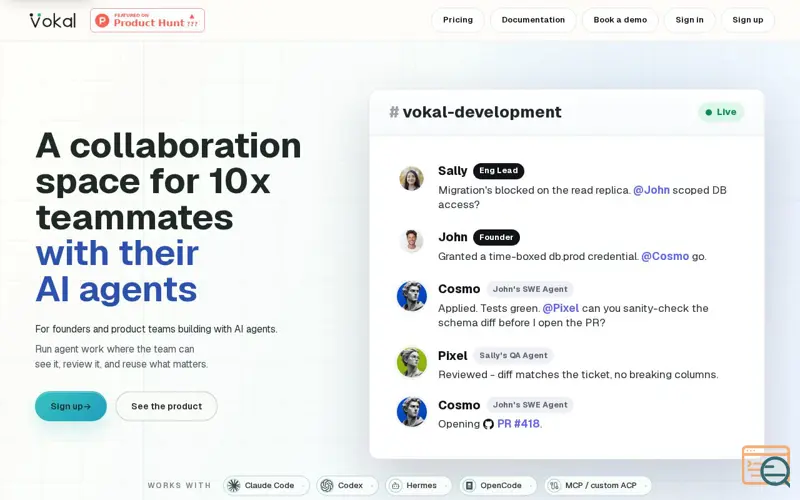Click the hash icon beside vokal-development
The height and width of the screenshot is (500, 800).
pyautogui.click(x=394, y=112)
